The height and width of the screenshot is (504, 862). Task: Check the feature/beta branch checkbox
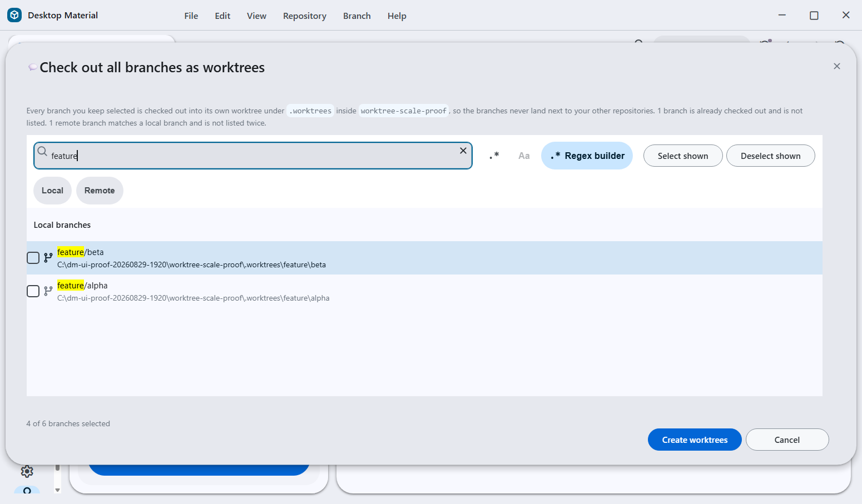[x=33, y=258]
